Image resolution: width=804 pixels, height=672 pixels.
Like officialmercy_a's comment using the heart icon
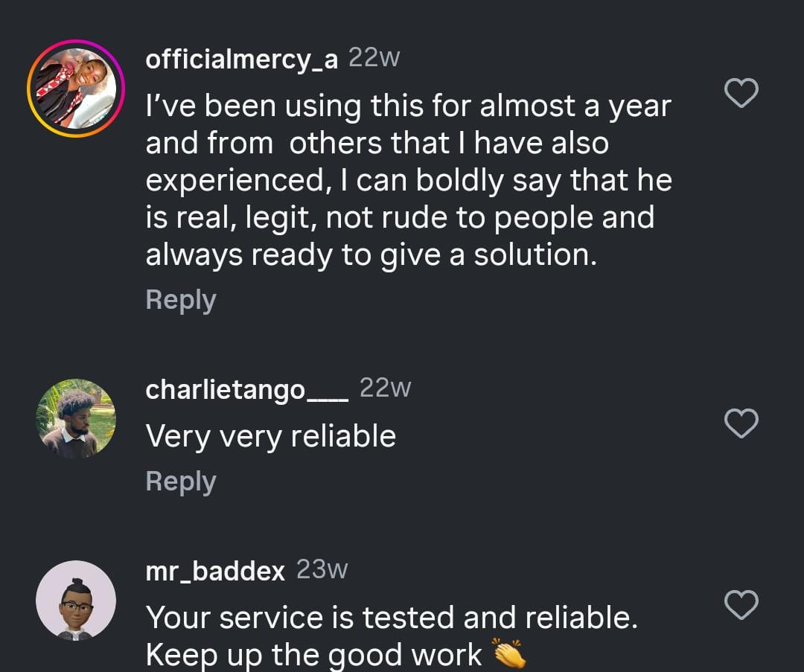[x=741, y=92]
